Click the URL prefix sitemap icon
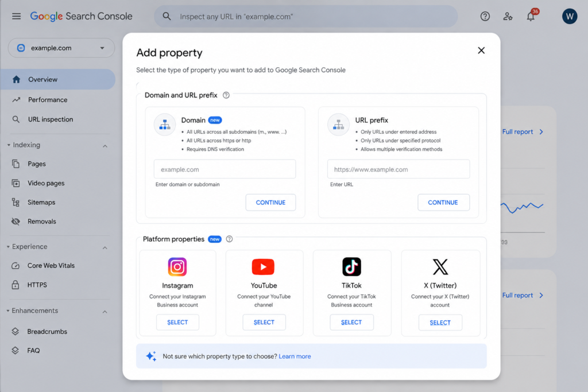Screen dimensions: 588x392 tap(338, 125)
